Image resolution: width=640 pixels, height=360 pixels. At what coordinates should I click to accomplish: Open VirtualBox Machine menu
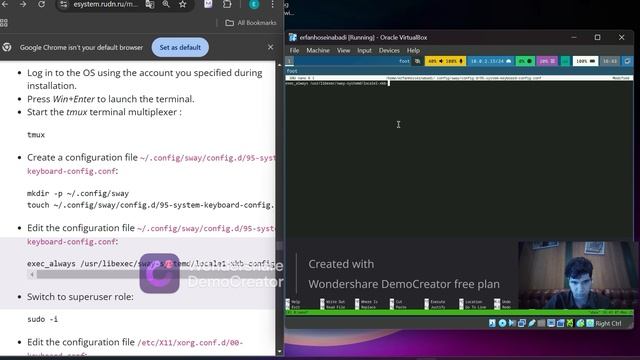click(x=318, y=50)
